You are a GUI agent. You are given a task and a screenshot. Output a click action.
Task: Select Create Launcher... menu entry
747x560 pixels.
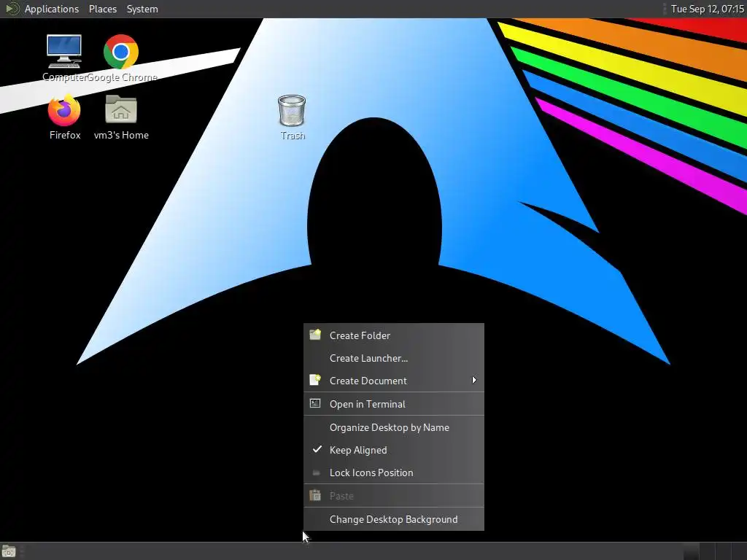point(393,358)
